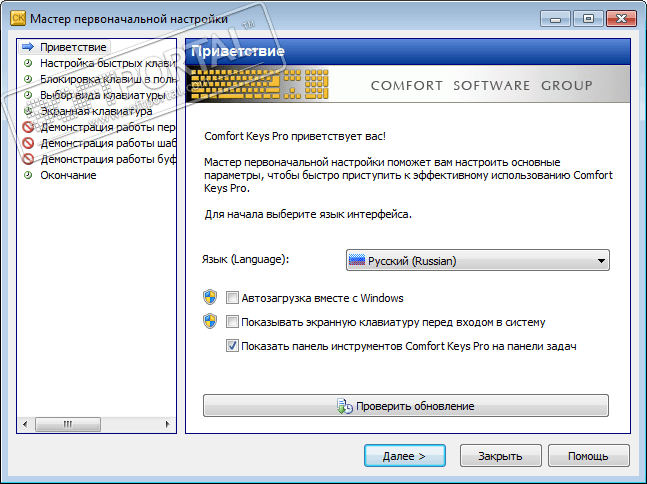Click the CK application icon in title bar

pos(18,19)
